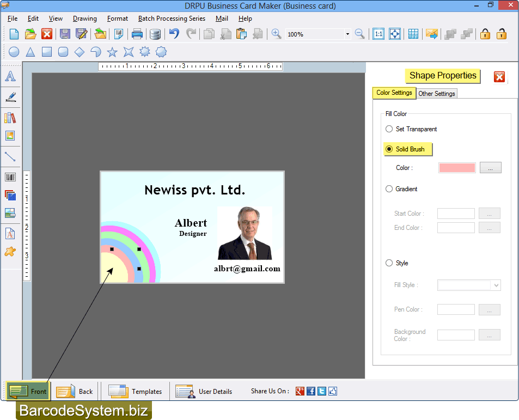The height and width of the screenshot is (420, 519).
Task: Draw a triangle shape
Action: click(30, 52)
